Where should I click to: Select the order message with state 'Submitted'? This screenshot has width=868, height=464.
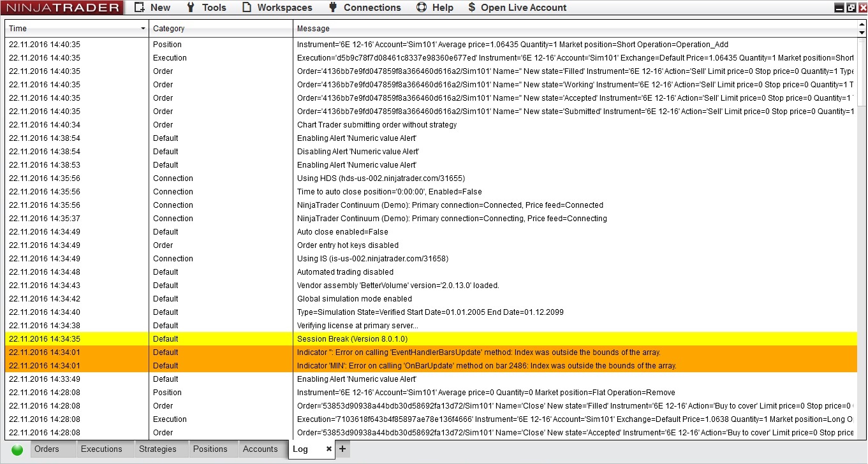[x=575, y=112]
